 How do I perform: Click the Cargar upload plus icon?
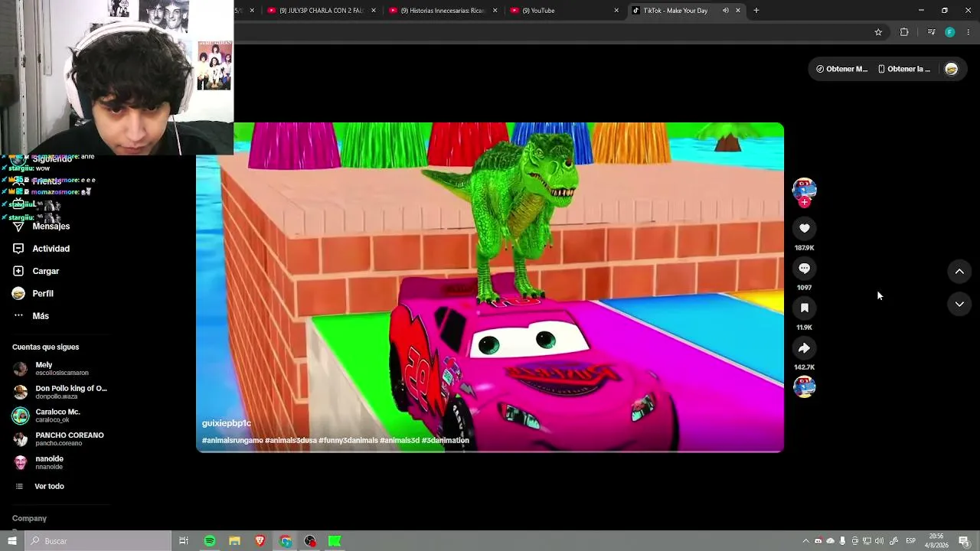click(18, 271)
